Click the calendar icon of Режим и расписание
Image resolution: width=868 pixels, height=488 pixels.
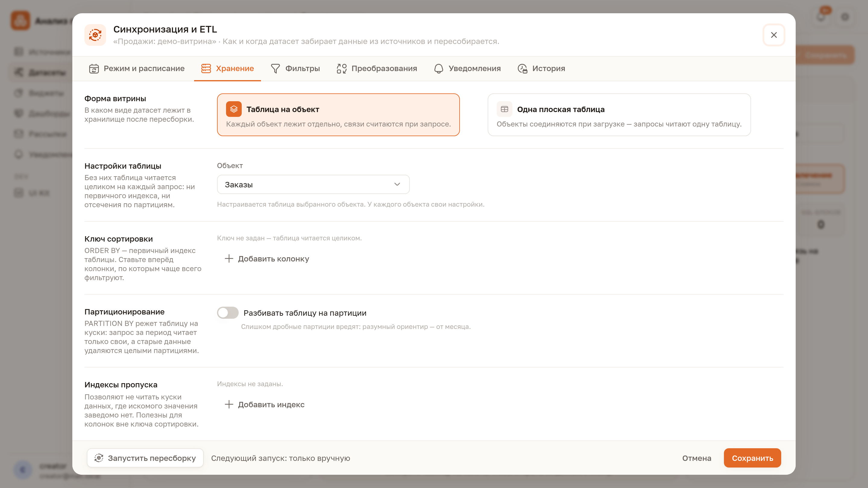tap(94, 68)
